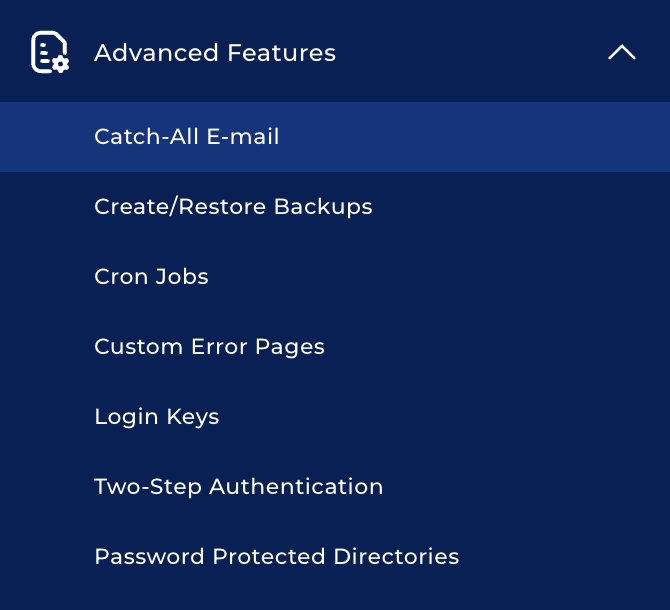Click the file icon with small gear
This screenshot has height=610, width=670.
(x=49, y=52)
